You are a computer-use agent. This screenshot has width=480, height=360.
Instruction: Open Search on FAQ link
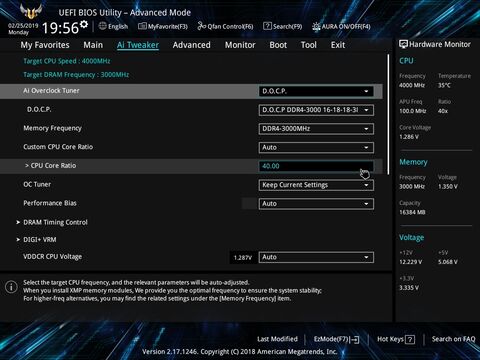pos(453,339)
